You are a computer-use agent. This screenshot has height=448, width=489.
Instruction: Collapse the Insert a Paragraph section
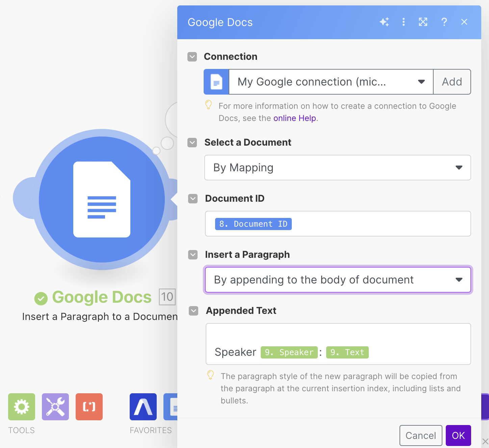click(x=193, y=254)
